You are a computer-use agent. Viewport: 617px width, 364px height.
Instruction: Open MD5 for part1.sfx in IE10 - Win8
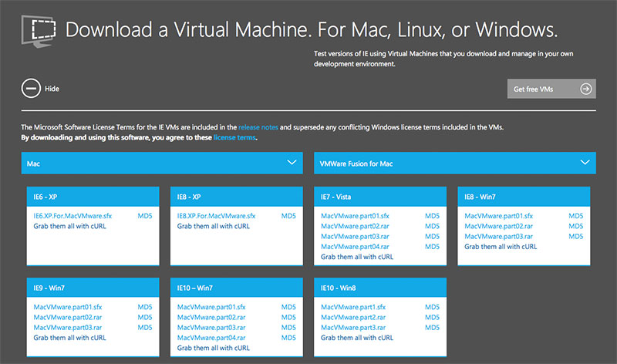point(432,307)
